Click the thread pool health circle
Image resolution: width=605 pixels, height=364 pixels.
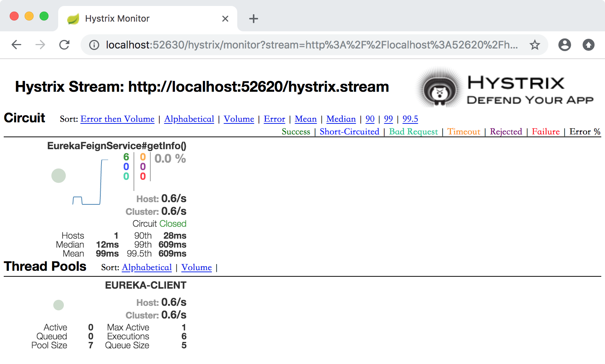tap(59, 305)
